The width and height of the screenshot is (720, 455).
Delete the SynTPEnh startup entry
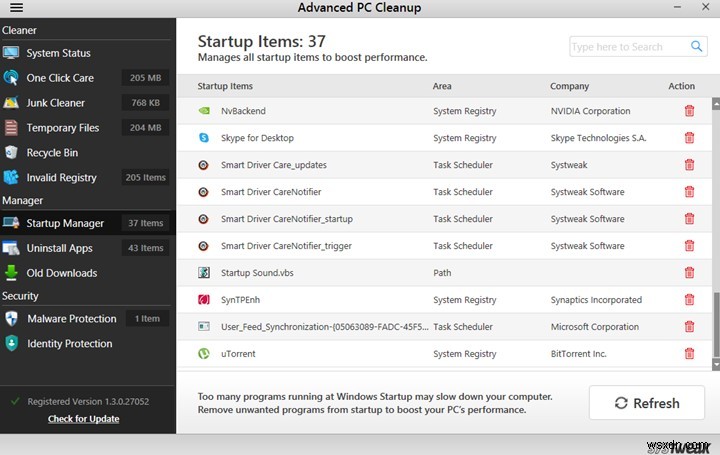click(689, 299)
